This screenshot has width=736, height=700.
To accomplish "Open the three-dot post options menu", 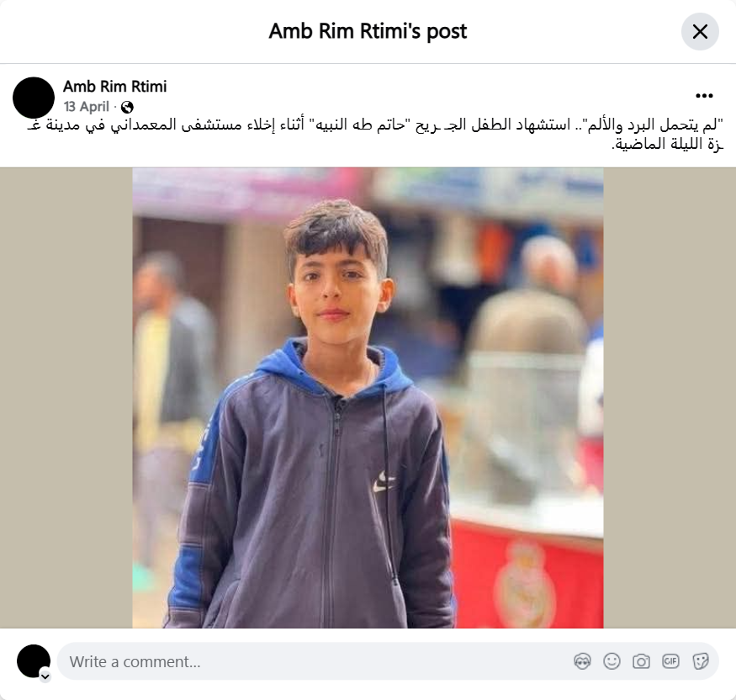I will coord(704,96).
